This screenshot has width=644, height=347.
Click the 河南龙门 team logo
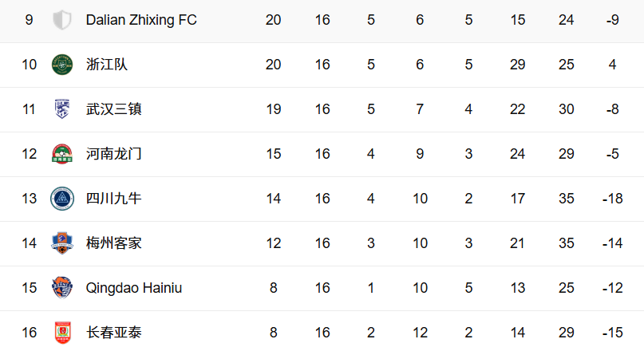(x=62, y=154)
